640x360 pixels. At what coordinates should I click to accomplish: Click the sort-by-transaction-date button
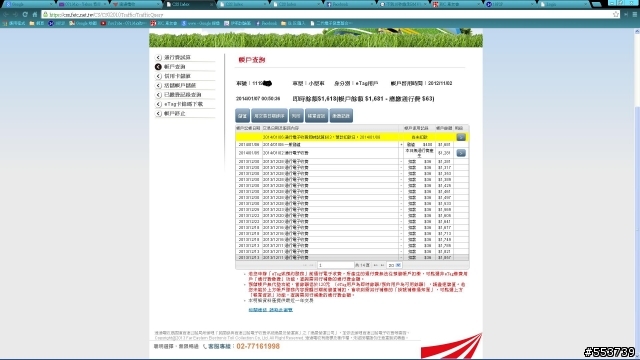click(269, 116)
